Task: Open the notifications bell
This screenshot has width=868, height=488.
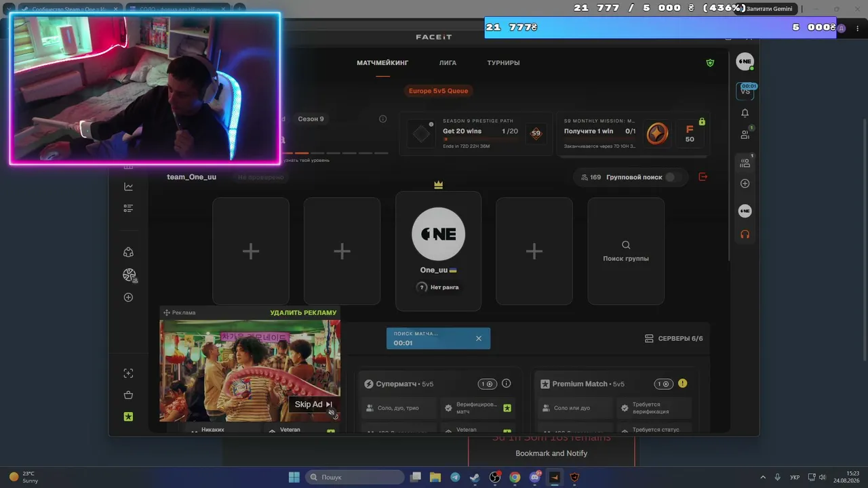Action: click(745, 113)
